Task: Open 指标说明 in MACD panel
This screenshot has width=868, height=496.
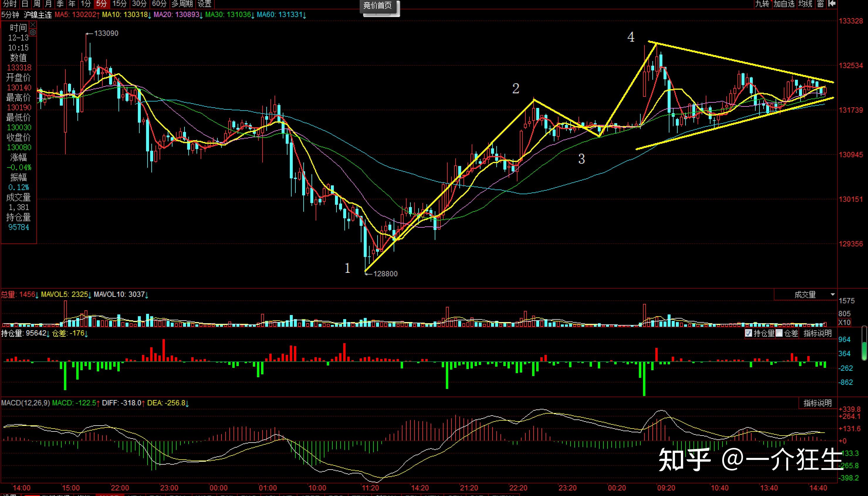Action: 818,403
